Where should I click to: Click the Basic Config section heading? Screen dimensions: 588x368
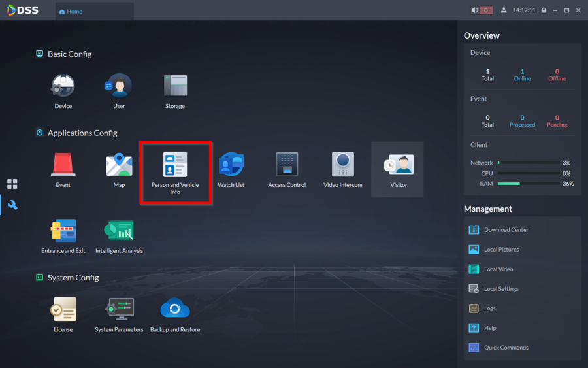click(69, 54)
